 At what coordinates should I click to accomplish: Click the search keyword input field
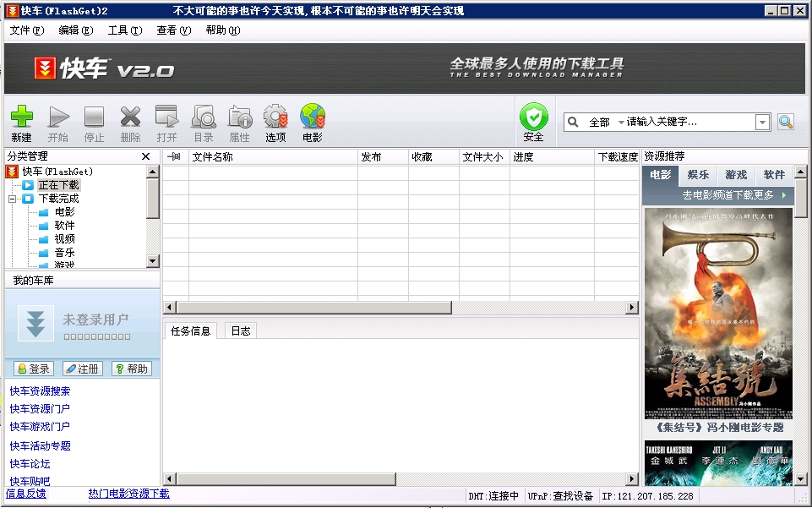point(689,123)
